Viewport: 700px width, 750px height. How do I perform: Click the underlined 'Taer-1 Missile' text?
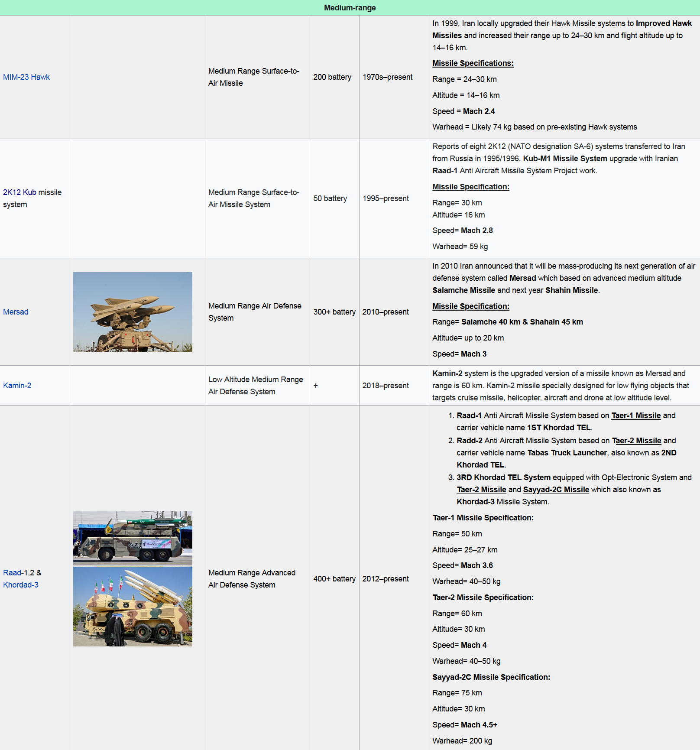tap(636, 416)
